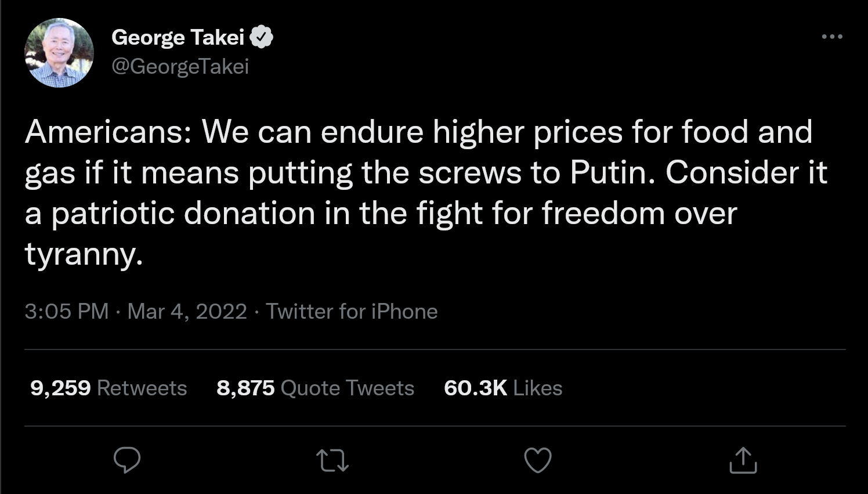This screenshot has height=494, width=868.
Task: Open the share tweet menu
Action: (x=743, y=460)
